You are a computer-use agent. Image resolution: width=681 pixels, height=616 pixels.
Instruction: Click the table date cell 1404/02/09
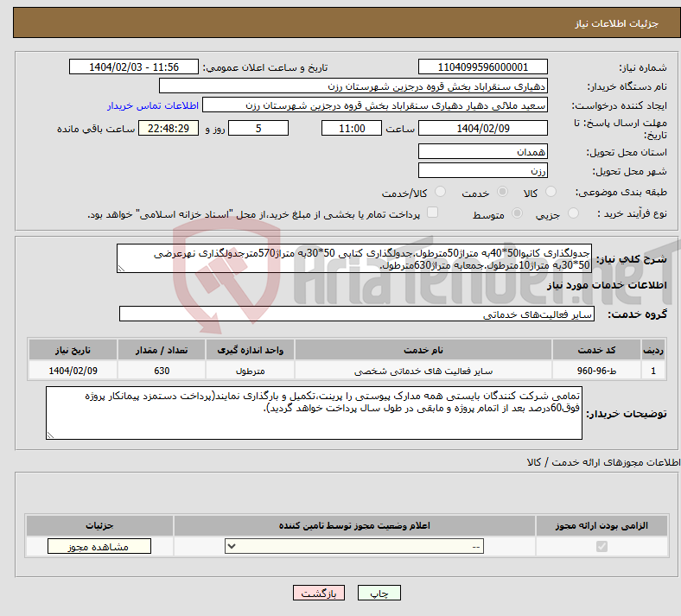click(x=73, y=371)
